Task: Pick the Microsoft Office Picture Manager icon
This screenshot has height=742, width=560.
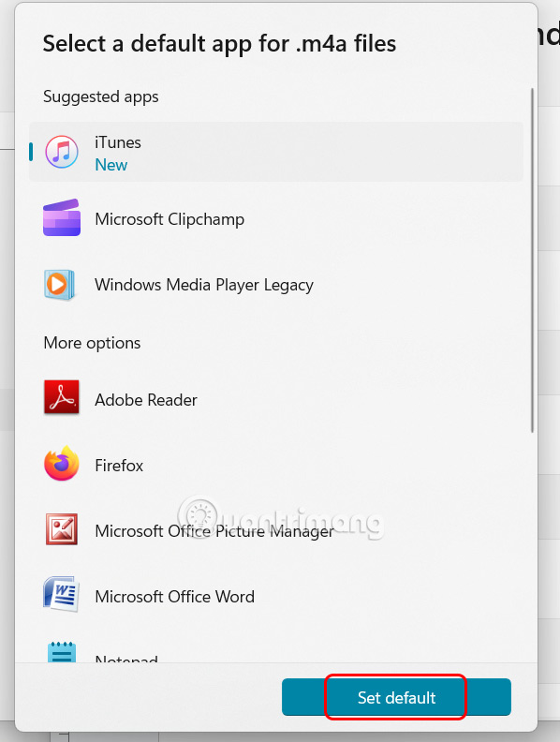Action: pos(62,529)
